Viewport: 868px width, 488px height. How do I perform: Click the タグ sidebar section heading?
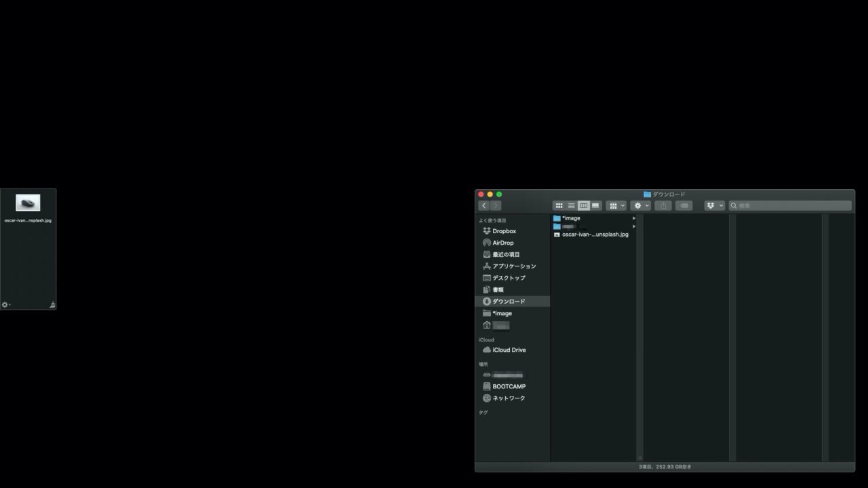click(x=483, y=413)
